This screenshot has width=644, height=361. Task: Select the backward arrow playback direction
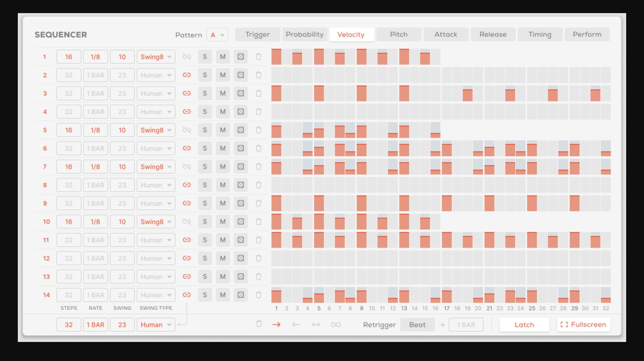296,324
